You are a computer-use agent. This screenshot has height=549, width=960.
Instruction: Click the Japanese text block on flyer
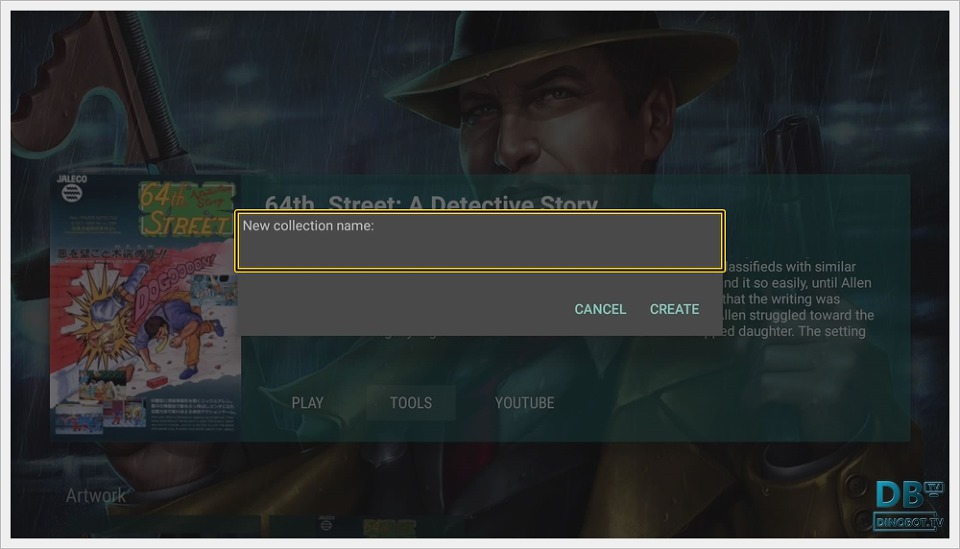point(192,414)
